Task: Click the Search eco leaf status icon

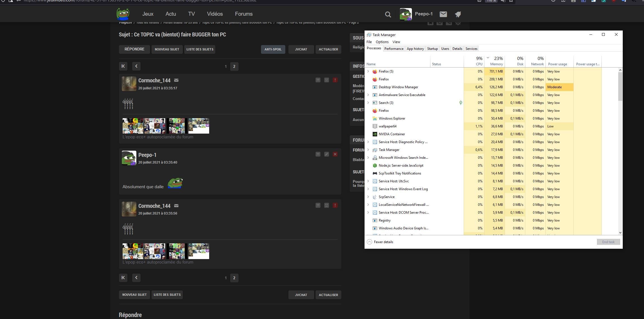Action: [461, 103]
